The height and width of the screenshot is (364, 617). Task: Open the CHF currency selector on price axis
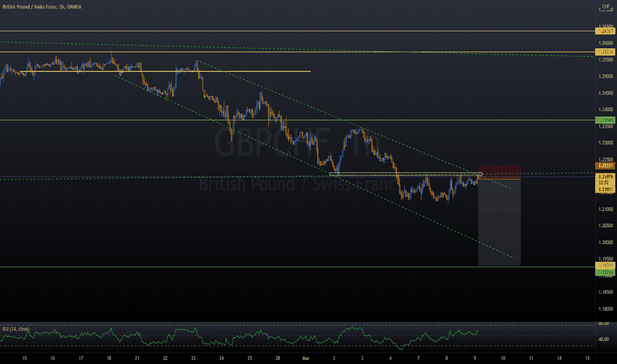pyautogui.click(x=606, y=7)
